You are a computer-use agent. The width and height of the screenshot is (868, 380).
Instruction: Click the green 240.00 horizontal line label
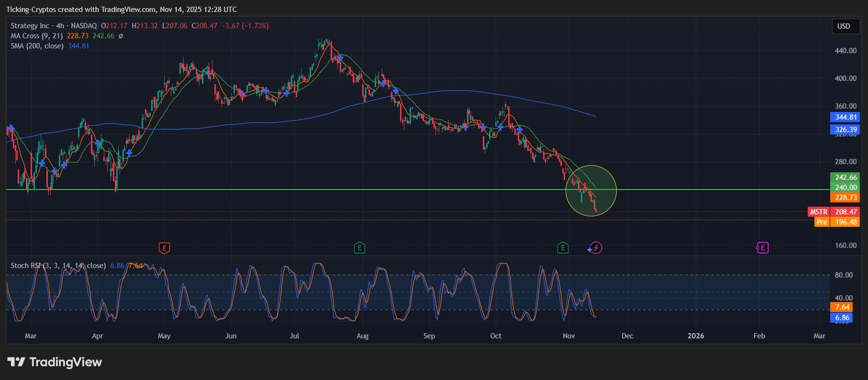846,188
